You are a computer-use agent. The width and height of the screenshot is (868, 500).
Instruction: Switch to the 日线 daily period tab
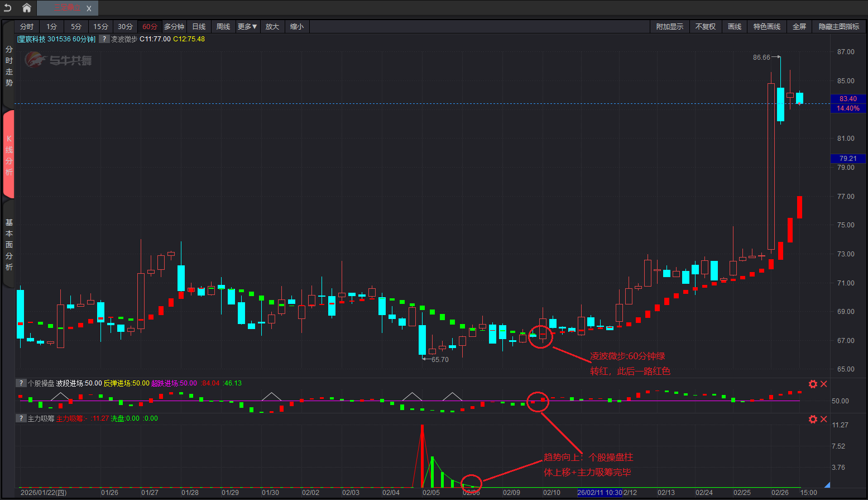pyautogui.click(x=199, y=27)
